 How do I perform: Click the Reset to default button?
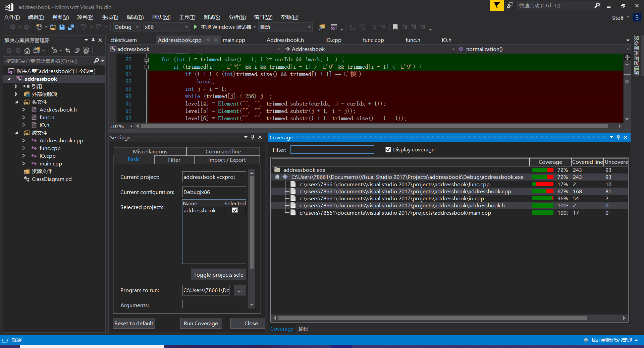point(134,323)
